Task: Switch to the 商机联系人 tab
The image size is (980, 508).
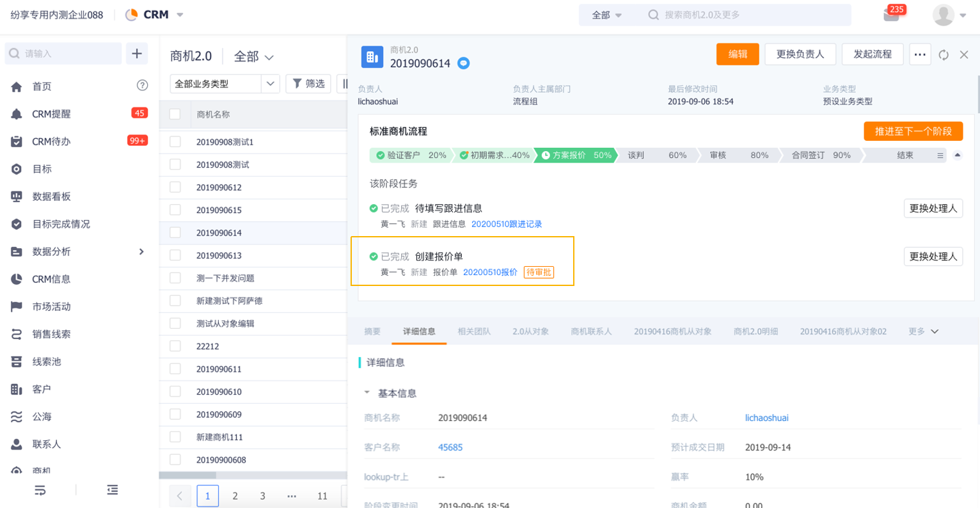Action: [x=591, y=331]
